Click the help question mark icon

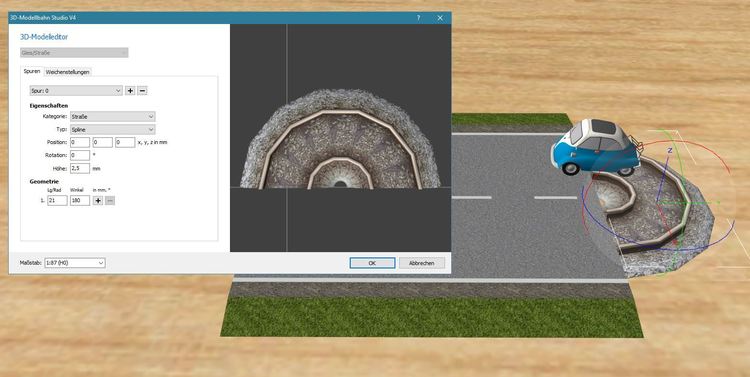pos(419,18)
